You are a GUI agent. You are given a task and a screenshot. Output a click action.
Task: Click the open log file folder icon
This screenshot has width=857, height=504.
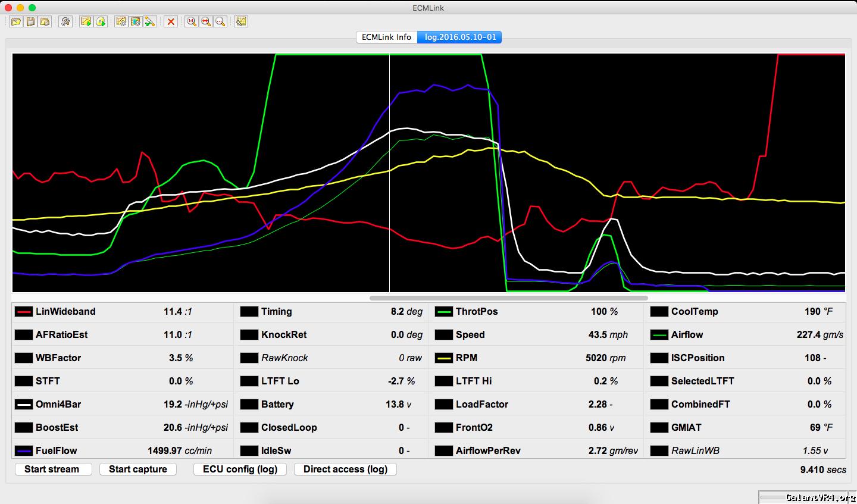(x=16, y=22)
